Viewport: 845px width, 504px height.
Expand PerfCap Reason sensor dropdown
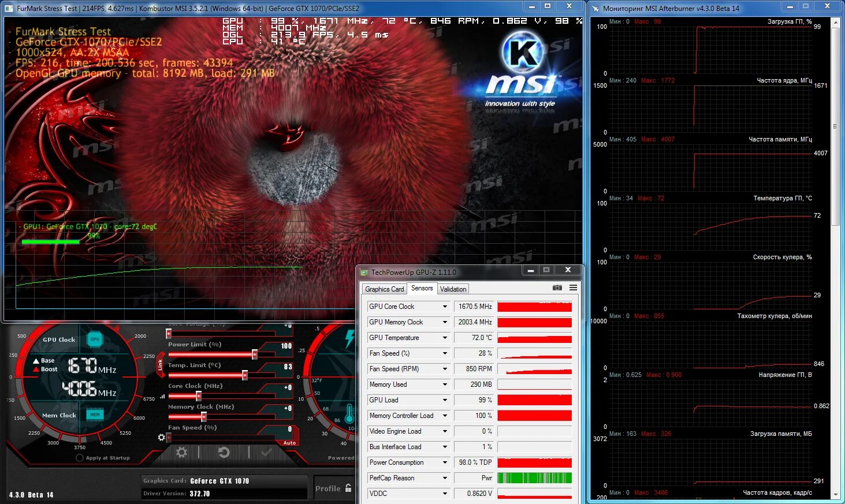[x=445, y=478]
